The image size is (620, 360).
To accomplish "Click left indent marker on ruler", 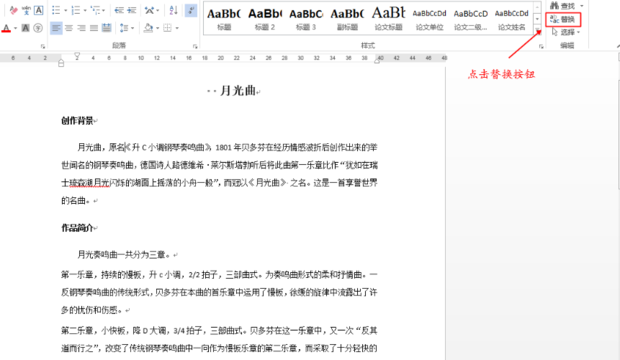I will (61, 63).
